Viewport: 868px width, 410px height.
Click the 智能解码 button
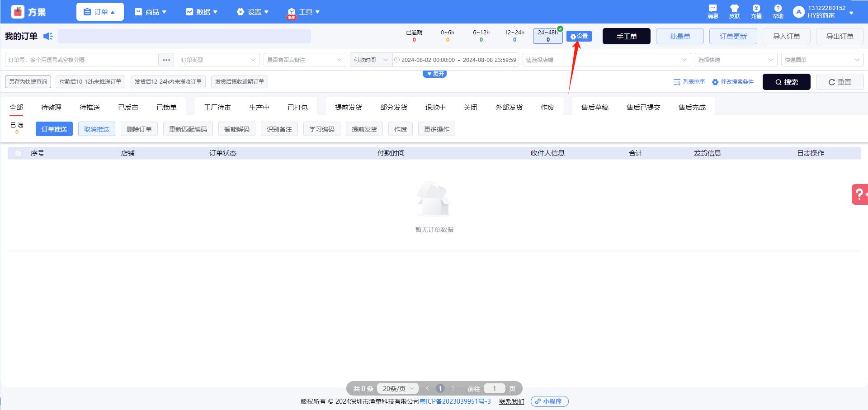[237, 129]
